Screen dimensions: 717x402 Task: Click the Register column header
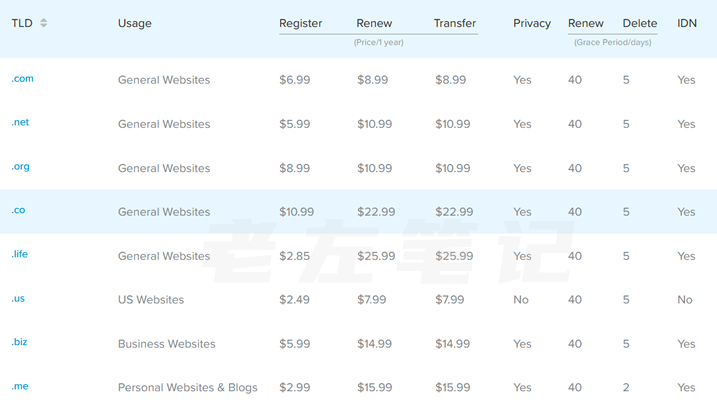(x=301, y=23)
